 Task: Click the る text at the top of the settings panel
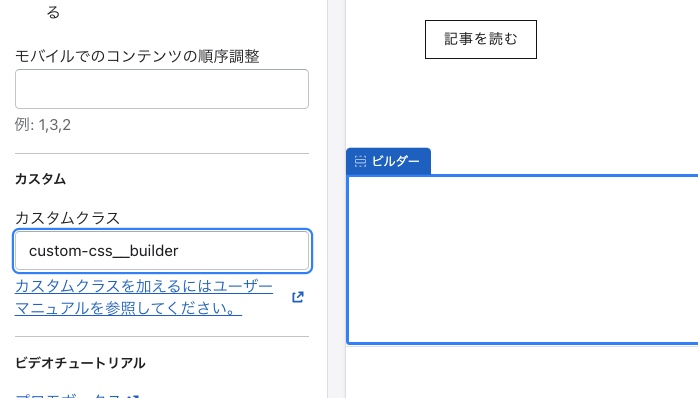53,12
